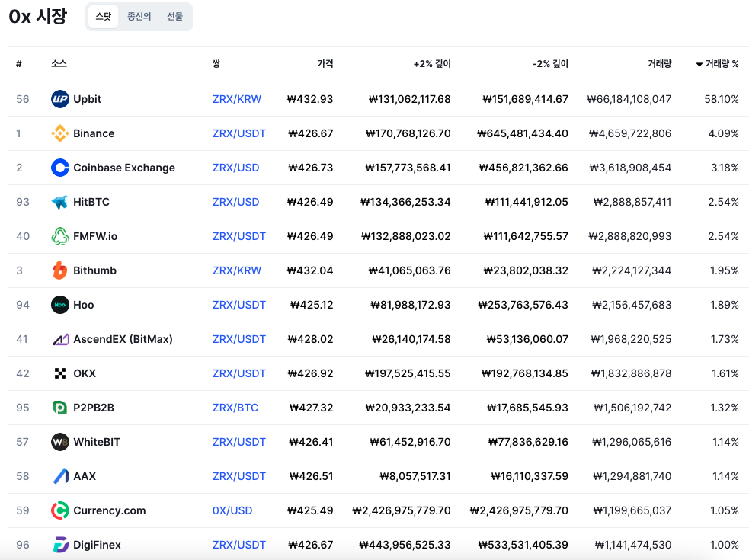The image size is (749, 560).
Task: Click the Currency.com logo icon
Action: (59, 510)
